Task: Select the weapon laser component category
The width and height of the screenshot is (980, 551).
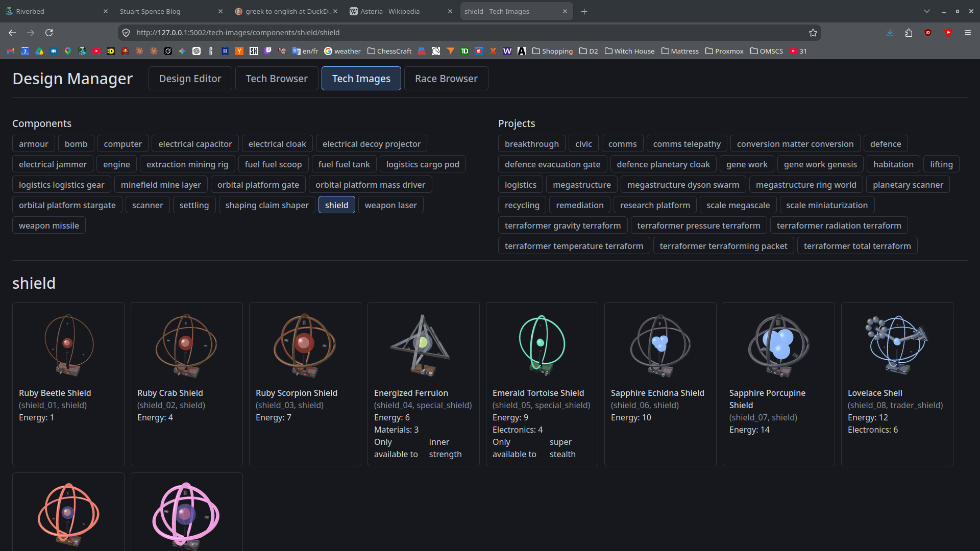Action: (391, 205)
